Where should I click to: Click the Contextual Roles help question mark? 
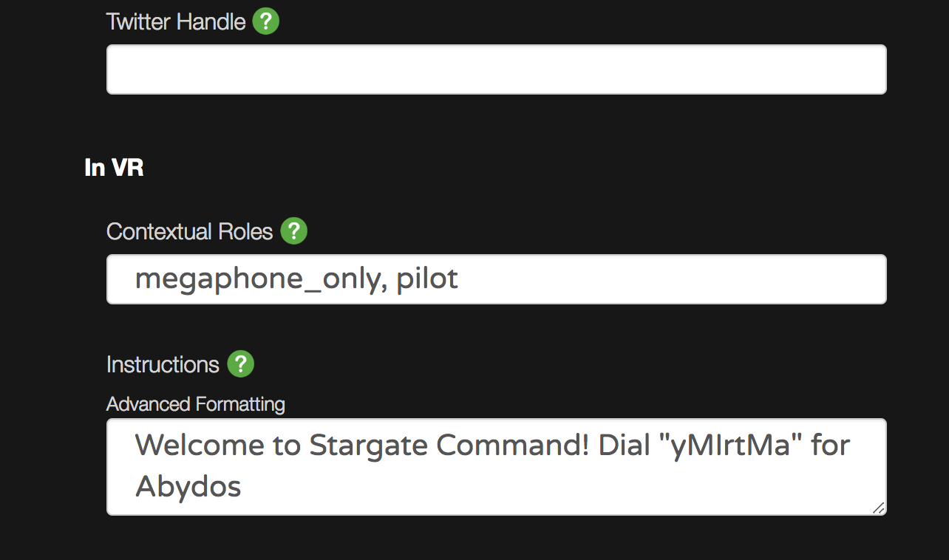294,231
